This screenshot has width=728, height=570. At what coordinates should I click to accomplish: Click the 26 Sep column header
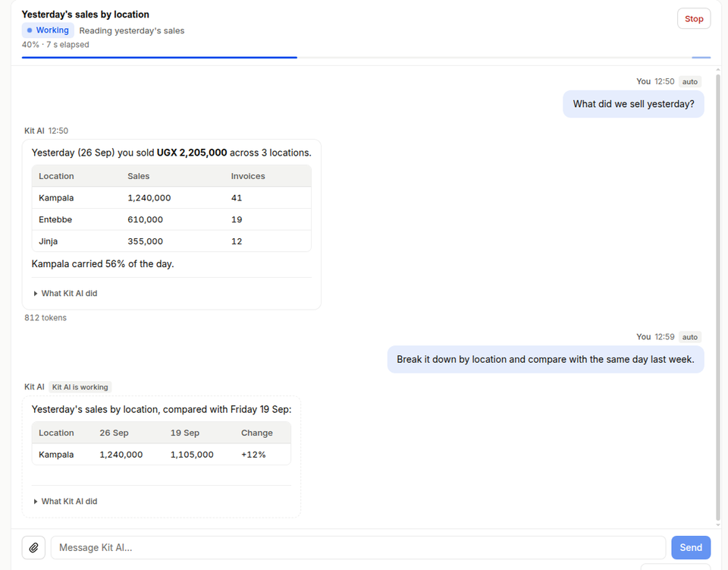(x=114, y=433)
